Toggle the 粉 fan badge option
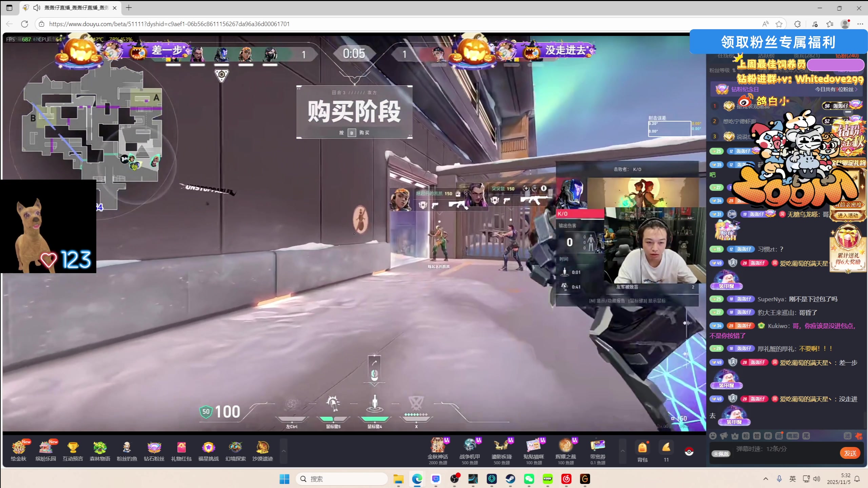This screenshot has width=868, height=488. 746,436
